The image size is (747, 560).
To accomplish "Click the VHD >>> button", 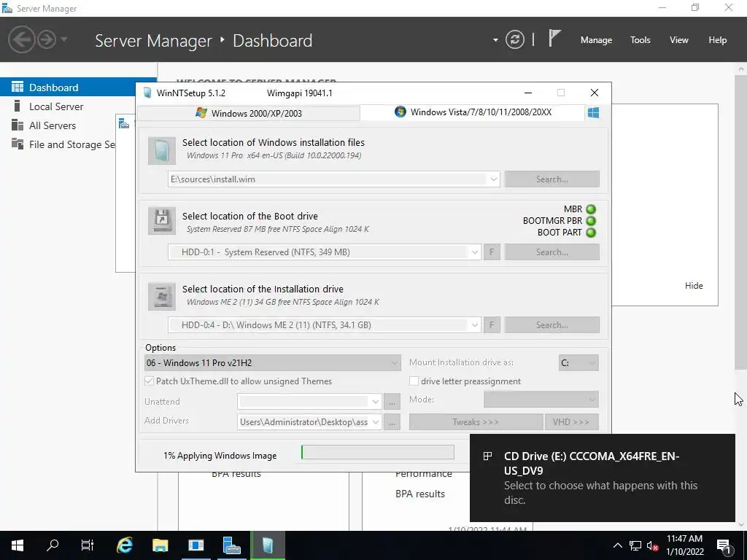I will [571, 422].
